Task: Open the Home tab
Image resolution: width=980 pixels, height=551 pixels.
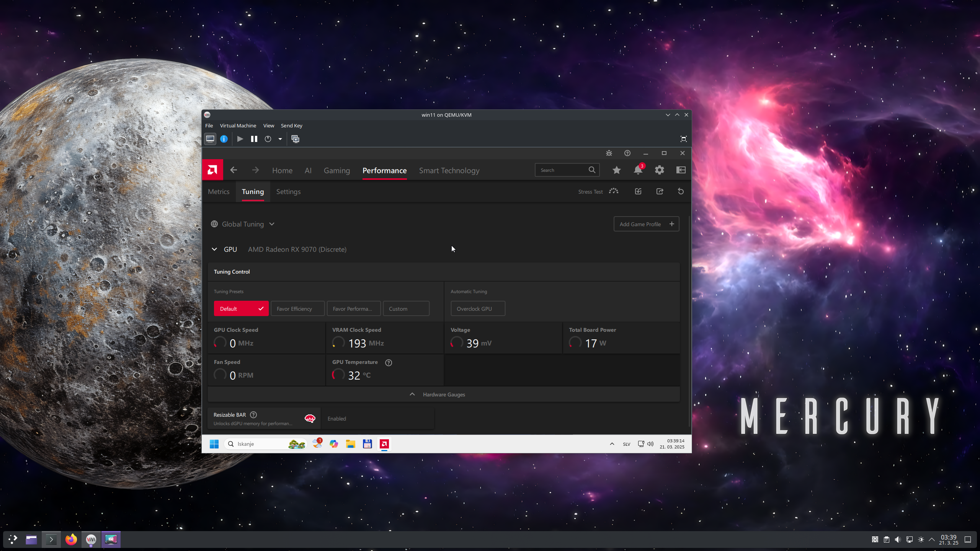Action: tap(282, 170)
